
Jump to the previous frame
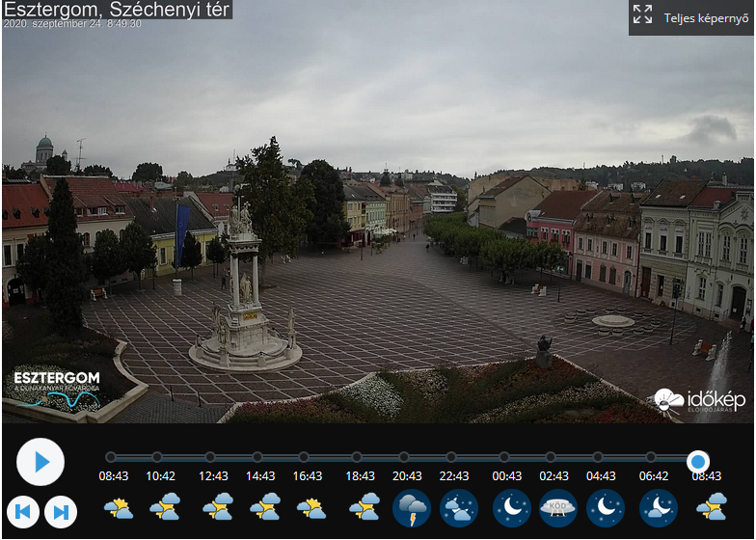(x=23, y=511)
